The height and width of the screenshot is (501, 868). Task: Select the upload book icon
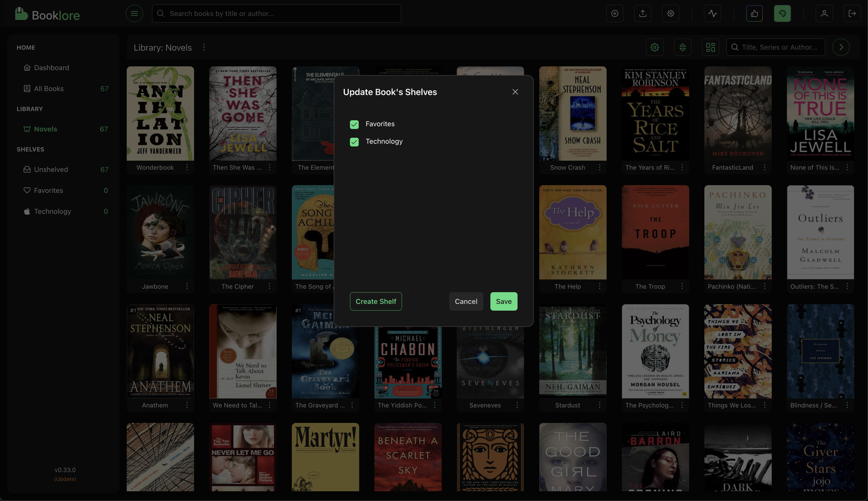click(642, 13)
